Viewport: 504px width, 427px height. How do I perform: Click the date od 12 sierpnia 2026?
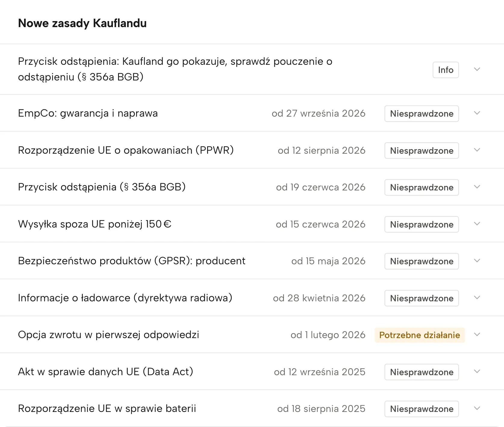322,150
